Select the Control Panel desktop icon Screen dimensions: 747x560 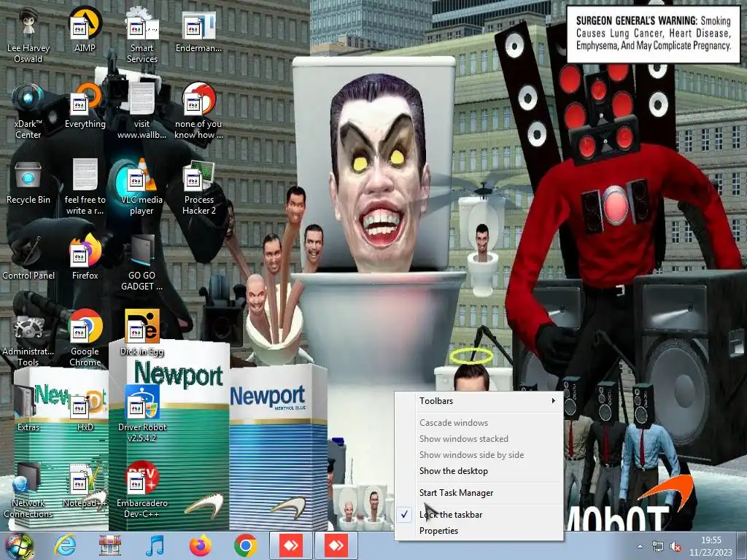(x=28, y=257)
